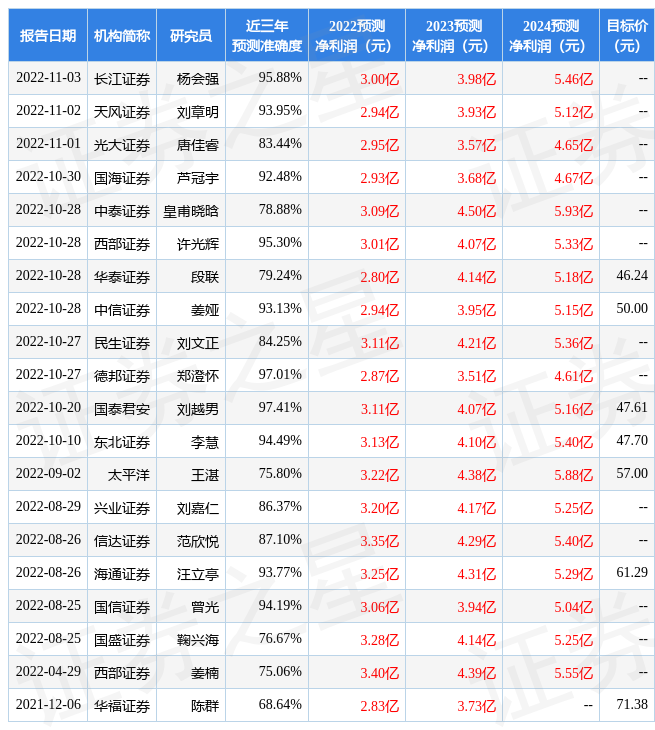Select the 华泰证券 institution cell
Viewport: 655px width, 730px height.
[122, 277]
